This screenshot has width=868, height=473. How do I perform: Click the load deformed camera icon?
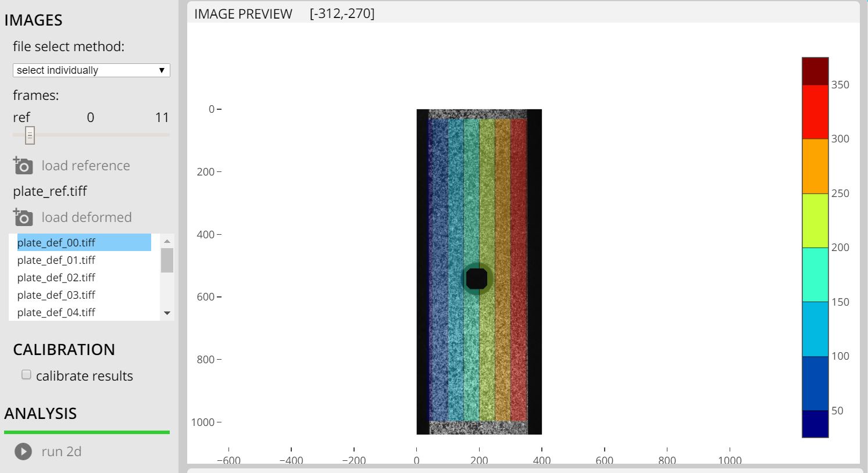point(23,217)
